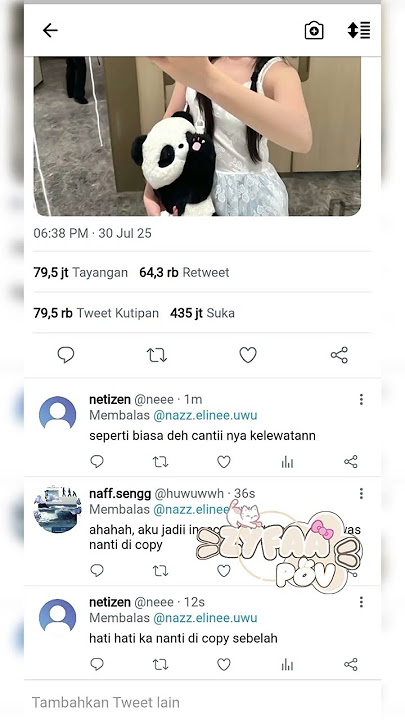Like the main tweet heart
The image size is (405, 720).
pos(248,355)
